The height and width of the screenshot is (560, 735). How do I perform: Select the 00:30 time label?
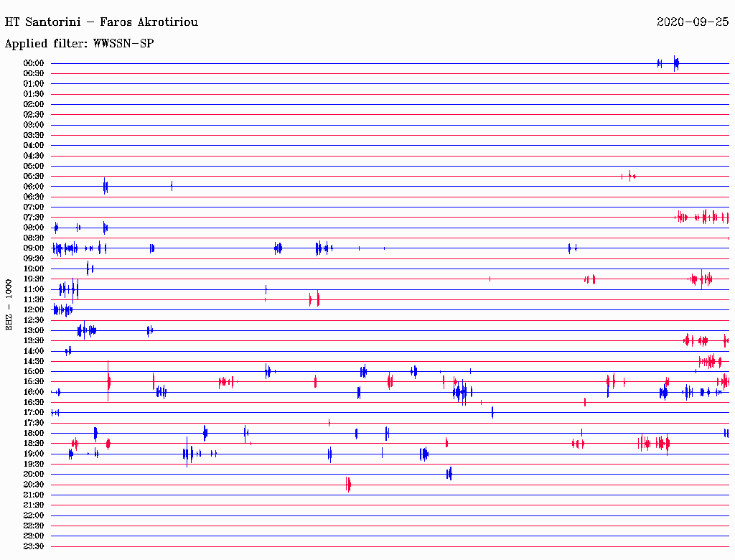(34, 74)
